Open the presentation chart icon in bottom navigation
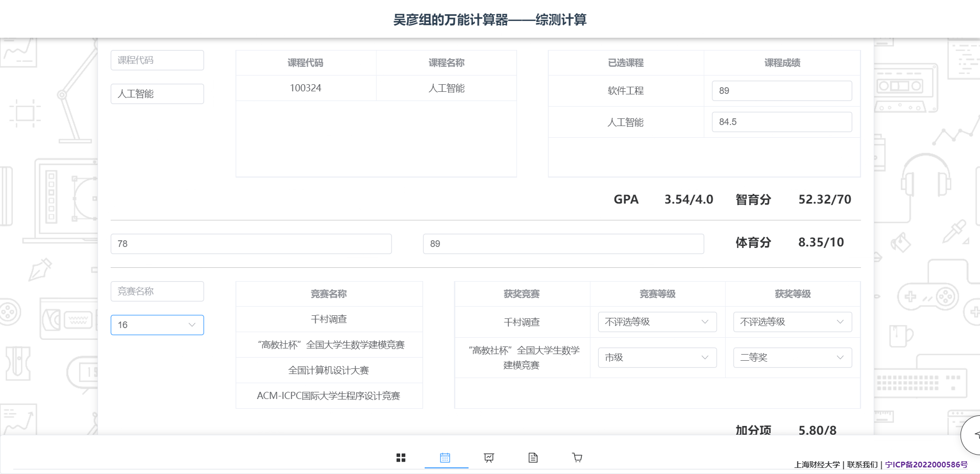This screenshot has height=474, width=980. tap(489, 458)
